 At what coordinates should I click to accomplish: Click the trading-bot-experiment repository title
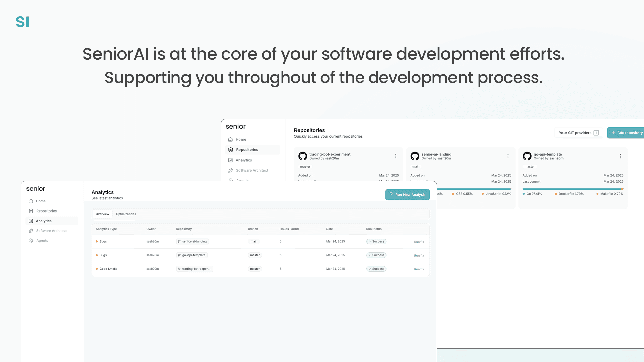pos(330,154)
